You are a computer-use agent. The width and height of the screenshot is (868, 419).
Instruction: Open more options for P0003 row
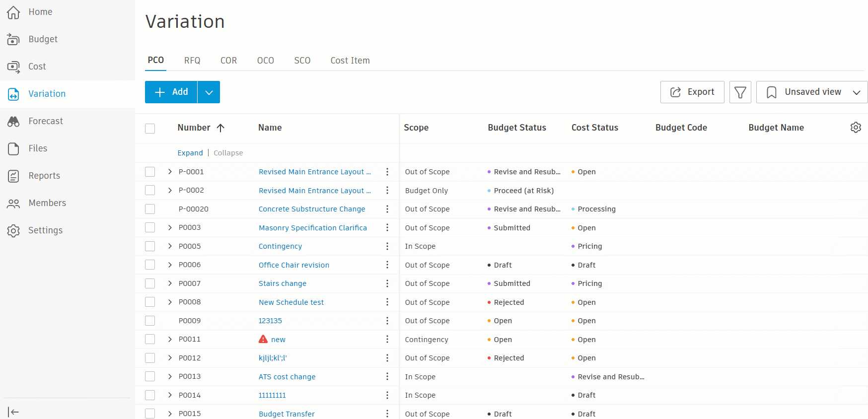387,228
